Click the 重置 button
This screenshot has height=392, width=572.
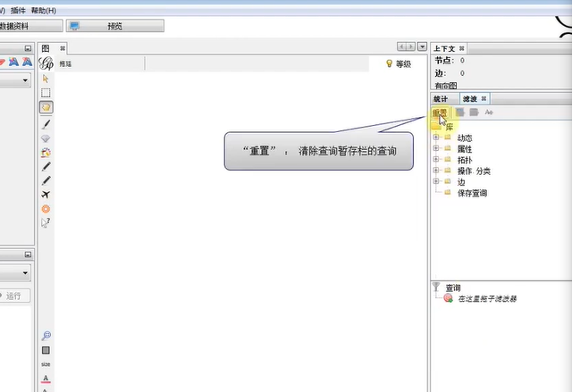pyautogui.click(x=440, y=113)
